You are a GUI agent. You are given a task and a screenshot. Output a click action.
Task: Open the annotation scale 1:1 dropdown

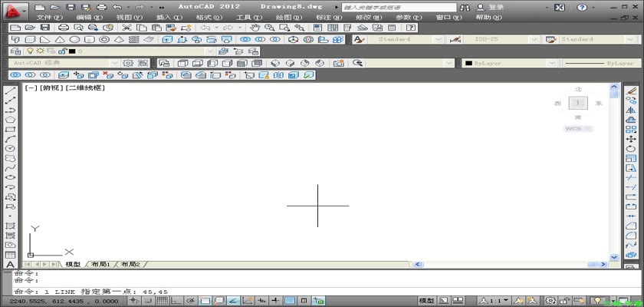(x=495, y=300)
